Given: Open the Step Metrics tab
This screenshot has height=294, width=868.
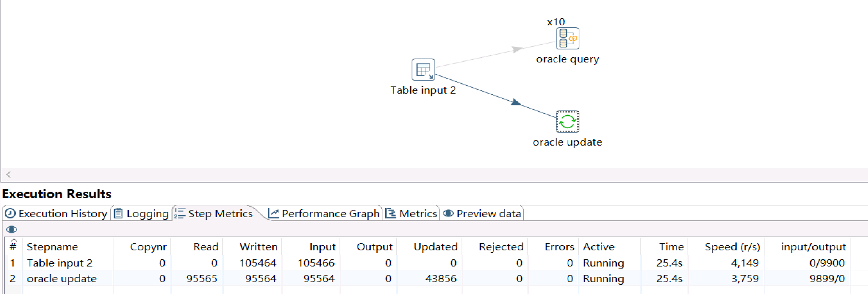Looking at the screenshot, I should (x=220, y=214).
